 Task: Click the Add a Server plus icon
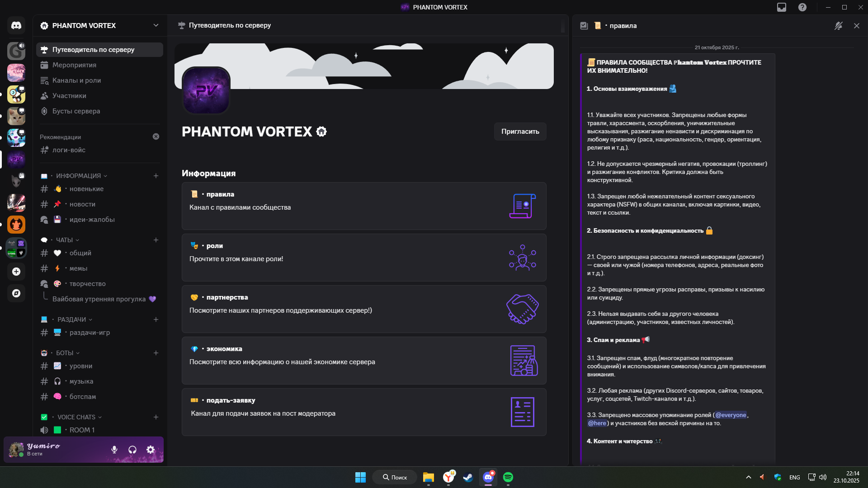click(x=16, y=272)
